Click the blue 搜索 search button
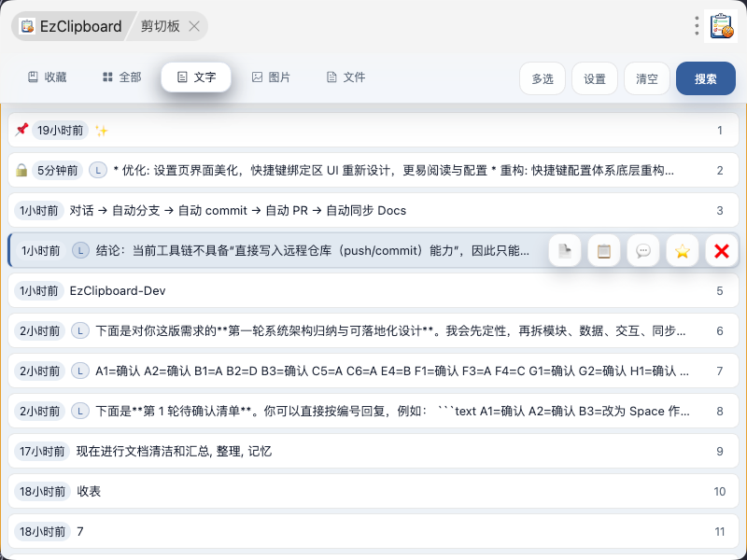Viewport: 747px width, 560px height. coord(706,78)
